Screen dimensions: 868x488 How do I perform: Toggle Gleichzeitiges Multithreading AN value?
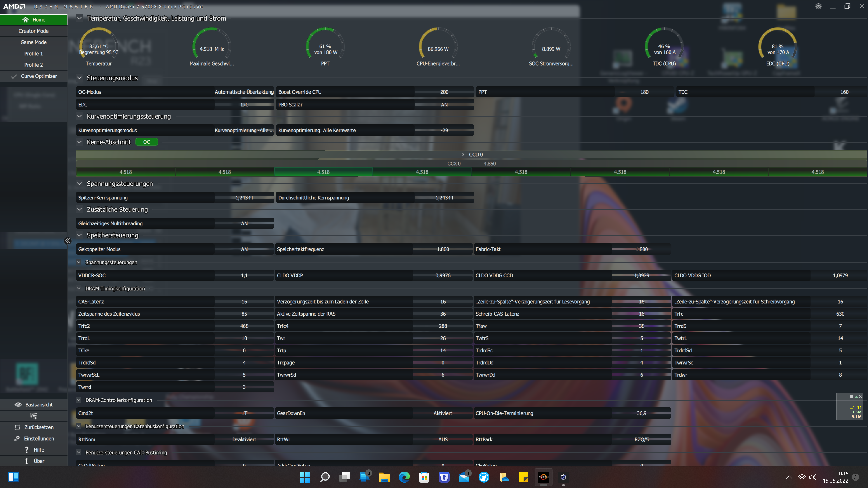coord(244,223)
